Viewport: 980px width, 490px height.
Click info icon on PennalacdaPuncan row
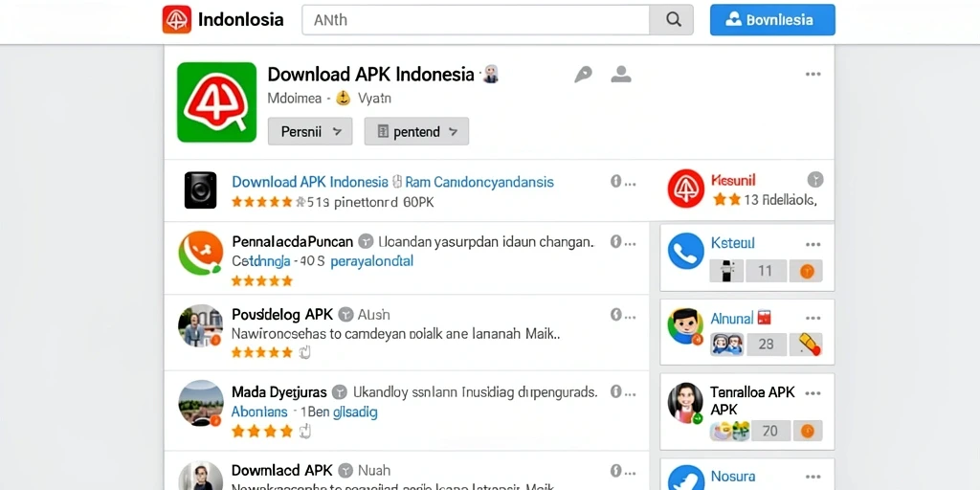[615, 241]
